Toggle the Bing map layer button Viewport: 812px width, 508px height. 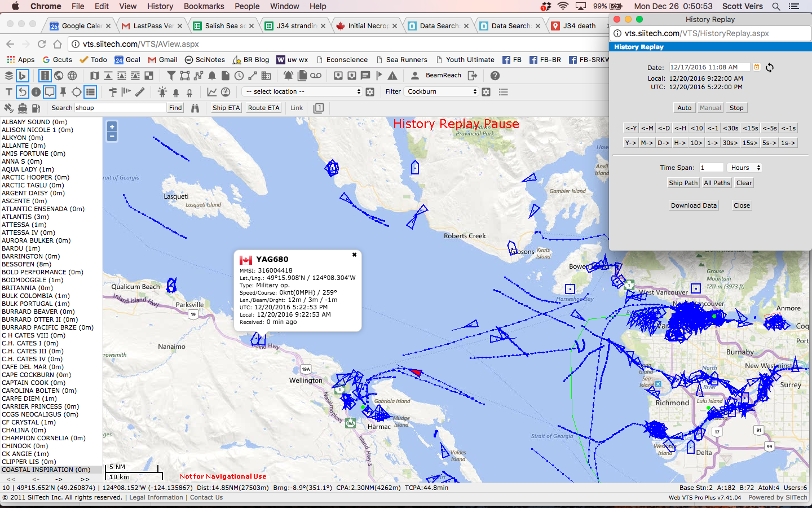23,76
